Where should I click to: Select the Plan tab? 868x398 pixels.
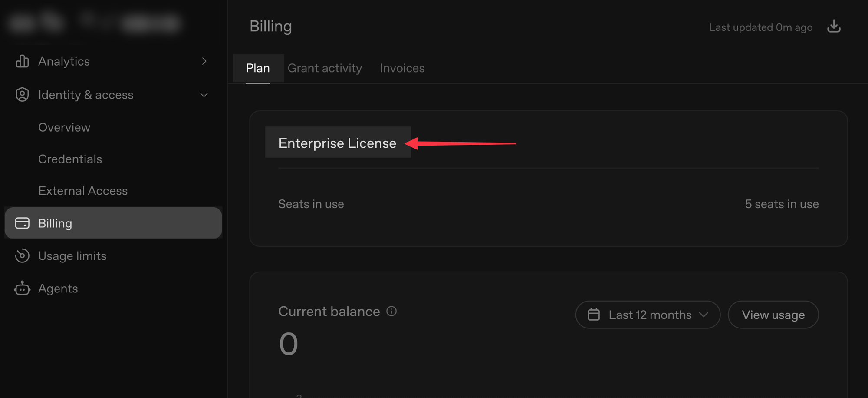[258, 68]
